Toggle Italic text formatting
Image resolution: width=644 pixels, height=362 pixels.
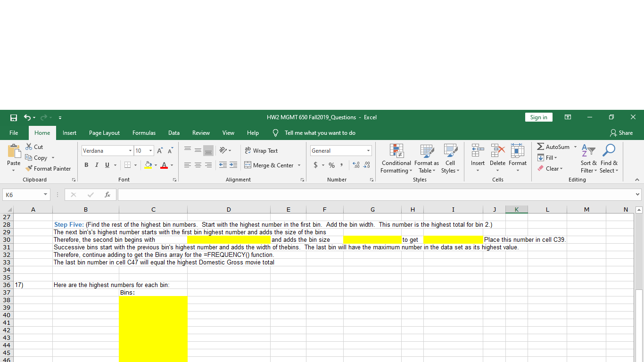pyautogui.click(x=97, y=165)
